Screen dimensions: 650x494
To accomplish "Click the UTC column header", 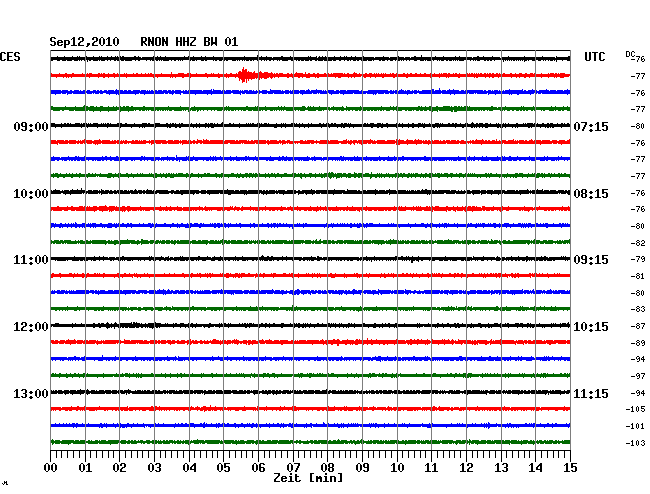I will pos(594,57).
